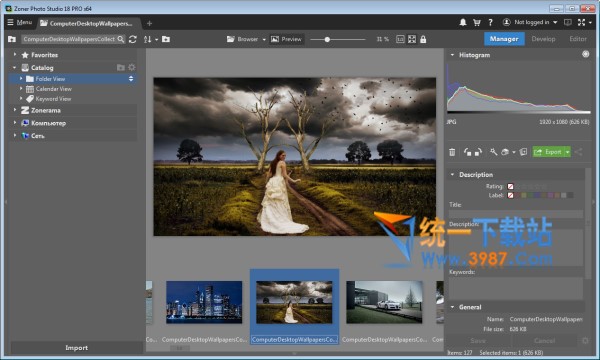
Task: Click the Import button
Action: (77, 348)
